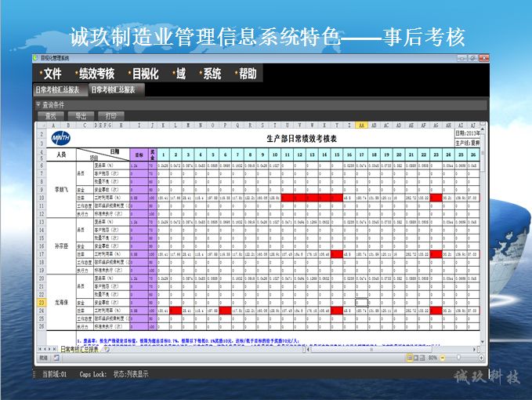Click the title 生产部日常绩效考核表

click(x=302, y=139)
